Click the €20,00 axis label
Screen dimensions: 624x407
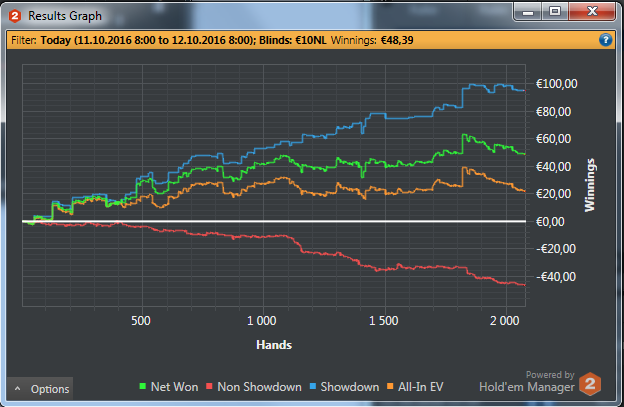pyautogui.click(x=553, y=194)
